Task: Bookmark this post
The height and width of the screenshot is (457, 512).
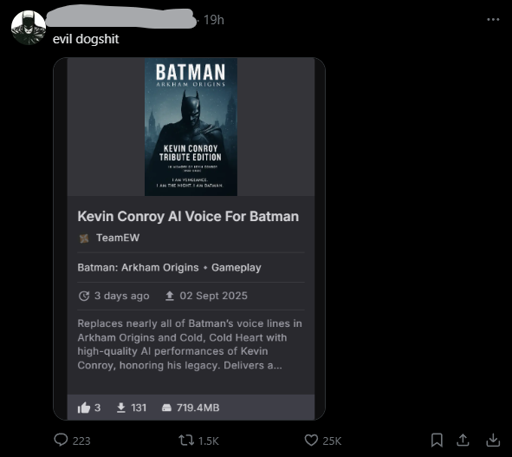Action: coord(437,440)
